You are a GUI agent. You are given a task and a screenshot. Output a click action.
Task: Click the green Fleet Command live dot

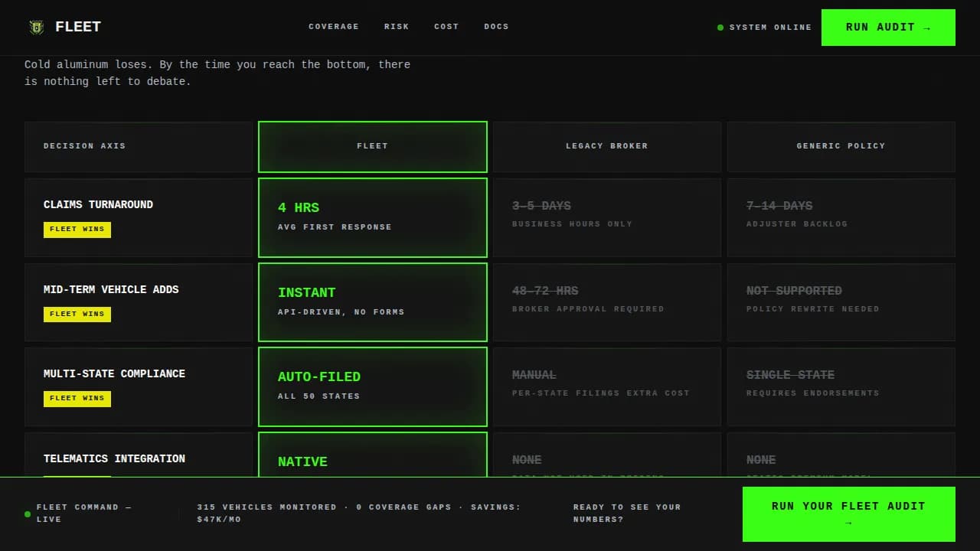28,514
